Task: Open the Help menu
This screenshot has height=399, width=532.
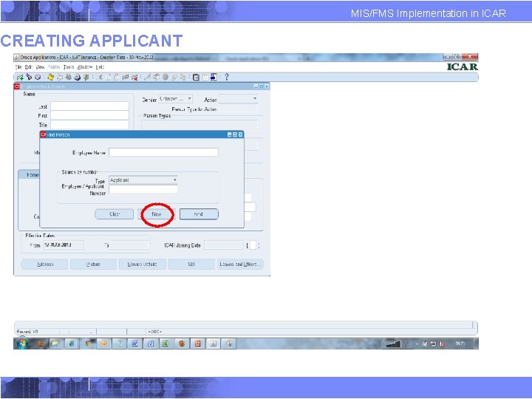Action: (100, 67)
